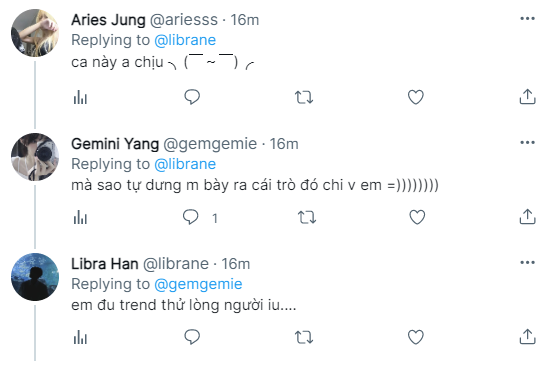Retweet Gemini Yang's tweet
The height and width of the screenshot is (366, 549).
(x=307, y=217)
